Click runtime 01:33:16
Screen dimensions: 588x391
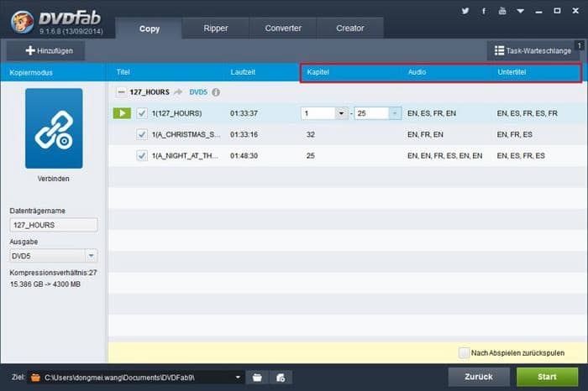(x=244, y=134)
